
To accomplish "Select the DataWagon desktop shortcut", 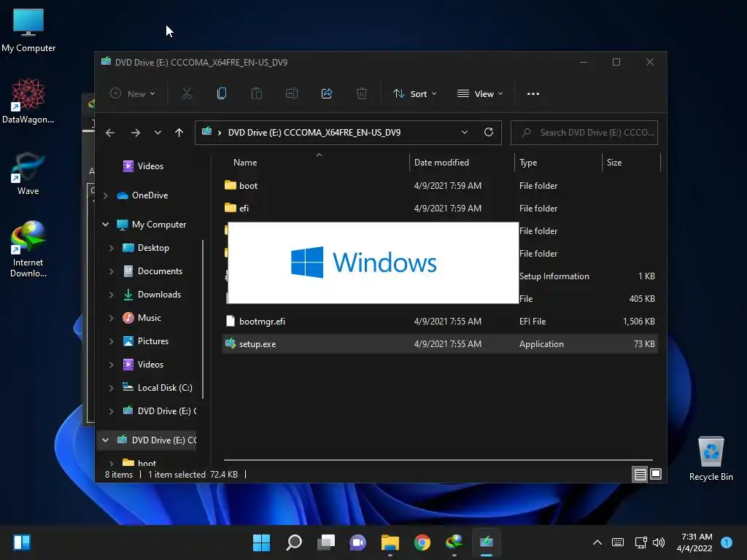I will 28,101.
